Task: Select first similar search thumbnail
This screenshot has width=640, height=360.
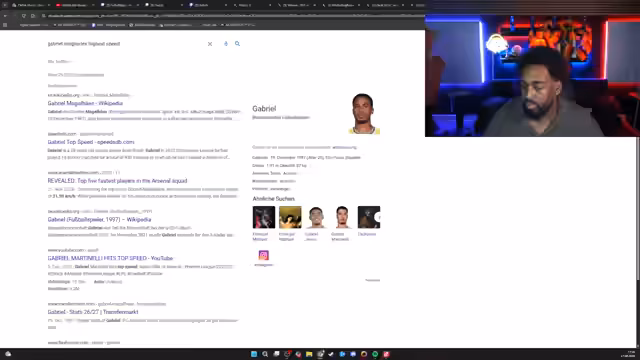Action: tap(264, 217)
